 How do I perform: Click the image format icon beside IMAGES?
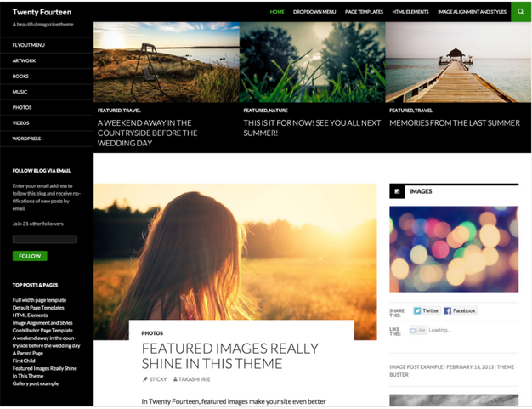(397, 191)
